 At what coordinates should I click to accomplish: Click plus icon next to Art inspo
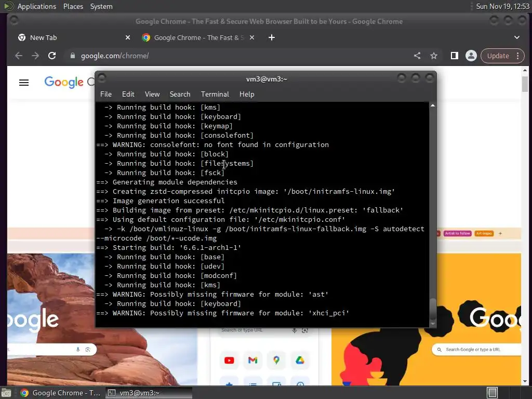pyautogui.click(x=500, y=233)
